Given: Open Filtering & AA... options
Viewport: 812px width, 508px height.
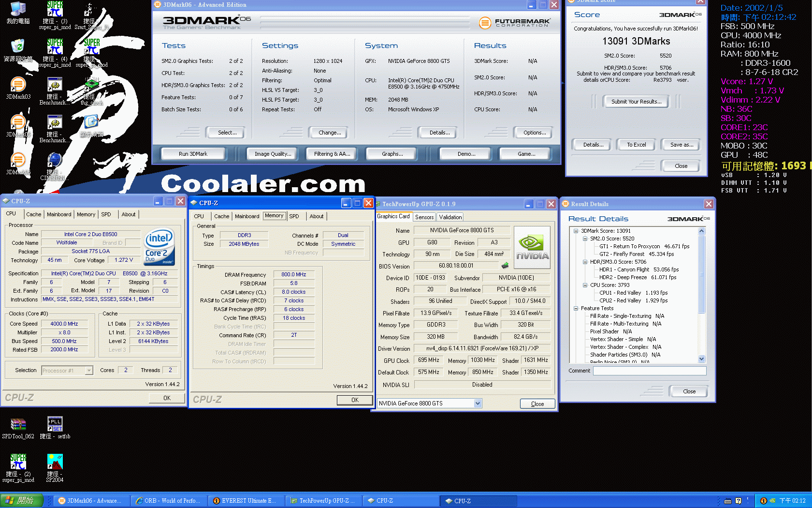Looking at the screenshot, I should (332, 154).
